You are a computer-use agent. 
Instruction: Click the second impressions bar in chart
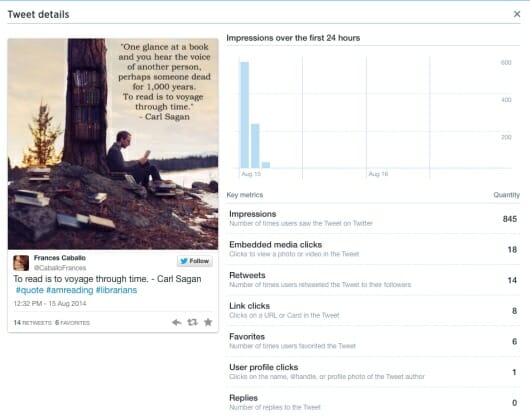tap(255, 146)
